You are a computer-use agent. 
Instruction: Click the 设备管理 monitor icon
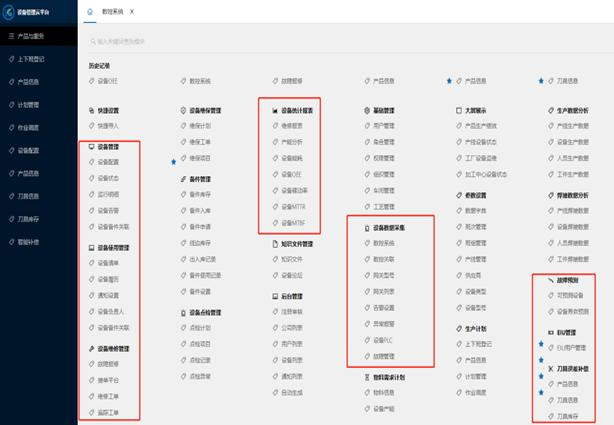pyautogui.click(x=92, y=146)
